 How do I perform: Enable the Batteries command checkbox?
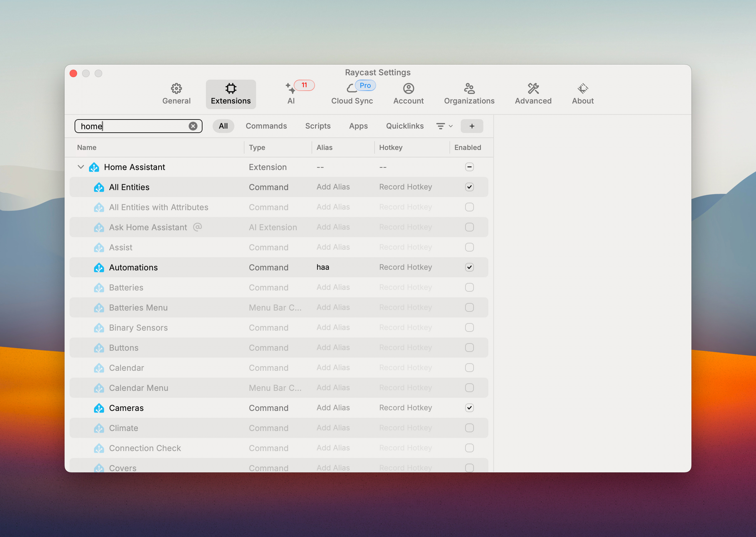click(x=469, y=287)
